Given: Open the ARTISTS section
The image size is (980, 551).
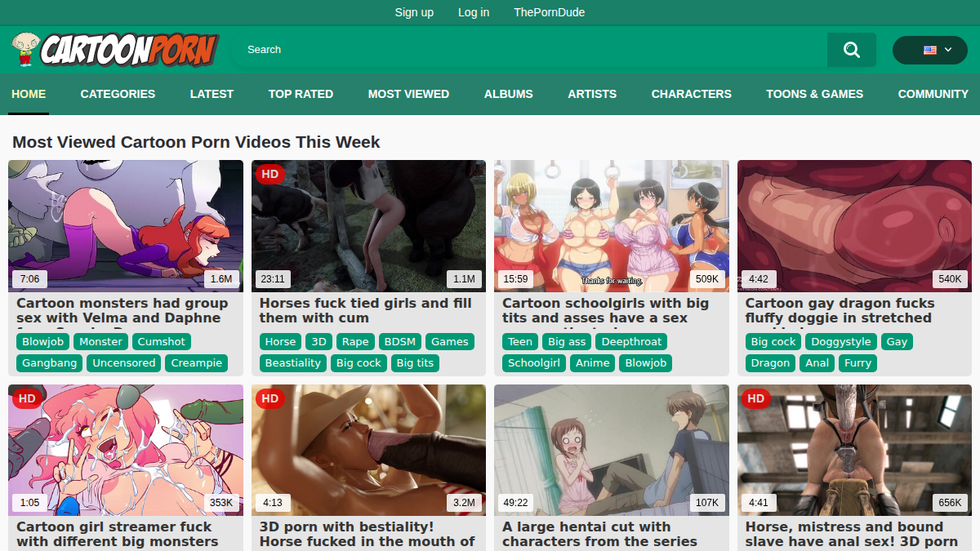Looking at the screenshot, I should click(x=592, y=94).
